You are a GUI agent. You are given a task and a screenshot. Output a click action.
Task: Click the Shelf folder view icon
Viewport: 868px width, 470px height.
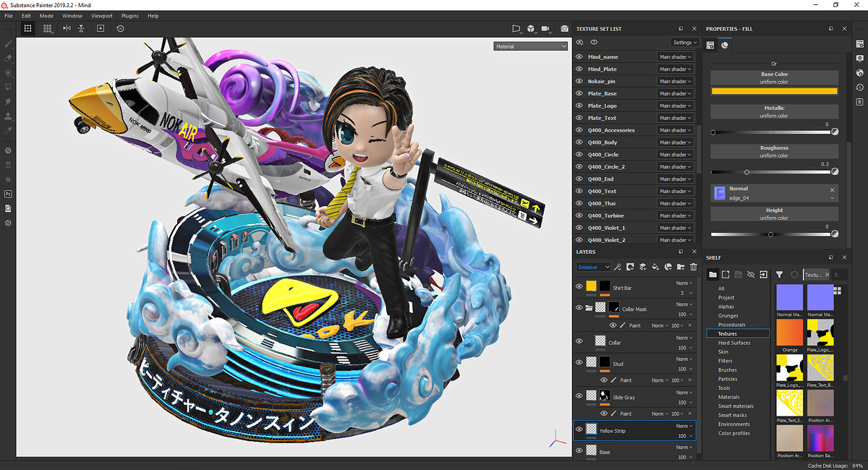pos(712,274)
